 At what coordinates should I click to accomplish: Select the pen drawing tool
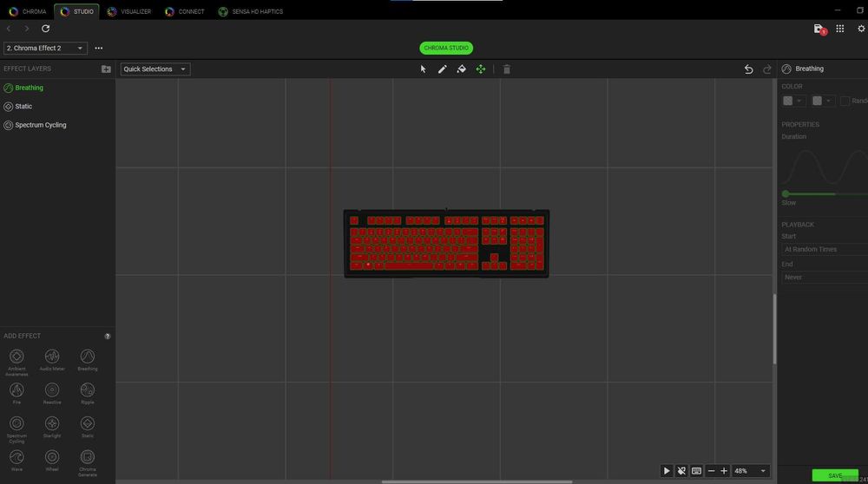(443, 69)
